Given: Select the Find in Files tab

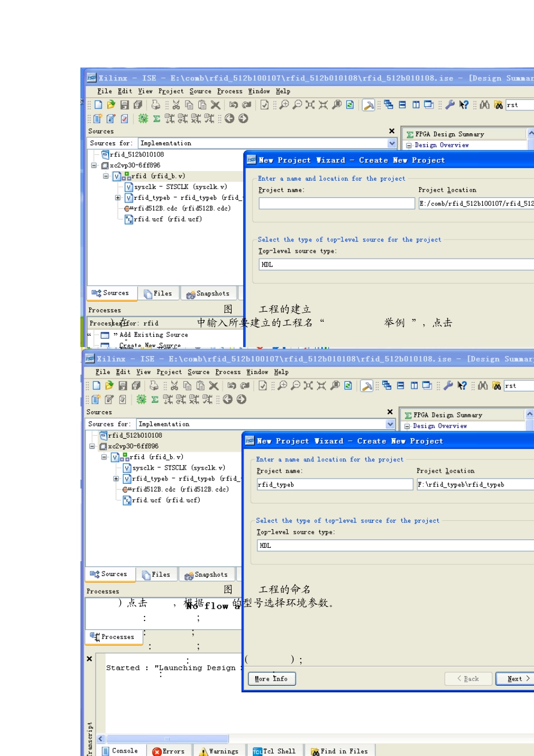Looking at the screenshot, I should 340,750.
